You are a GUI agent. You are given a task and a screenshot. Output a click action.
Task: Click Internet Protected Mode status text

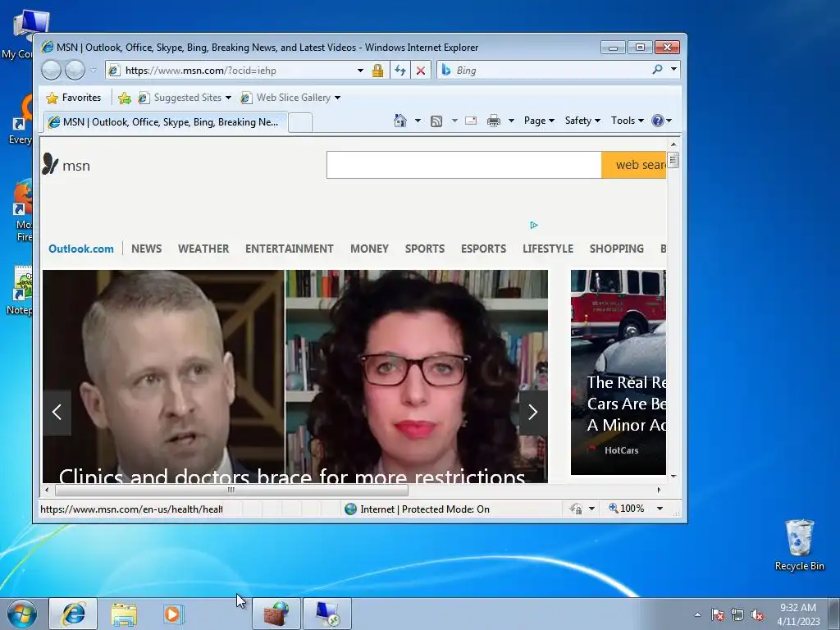tap(425, 509)
